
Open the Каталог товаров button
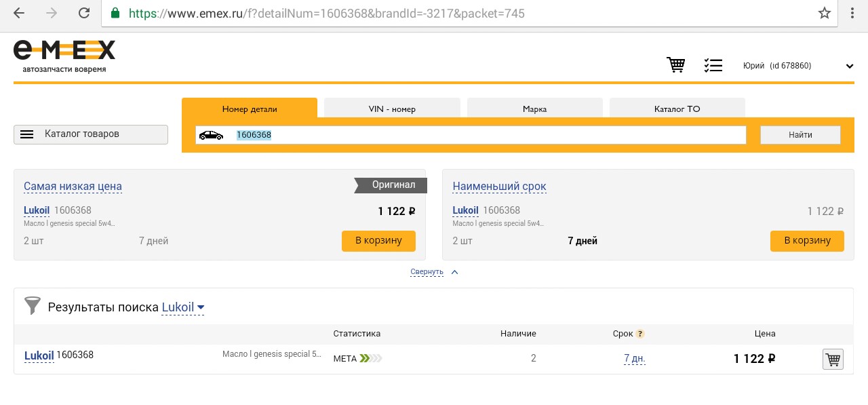pos(91,134)
